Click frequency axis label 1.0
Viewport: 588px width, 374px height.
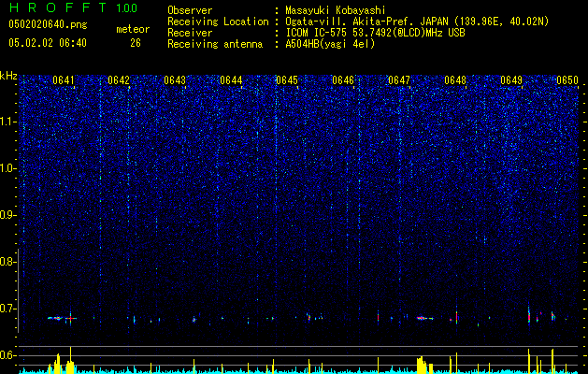[x=7, y=169]
